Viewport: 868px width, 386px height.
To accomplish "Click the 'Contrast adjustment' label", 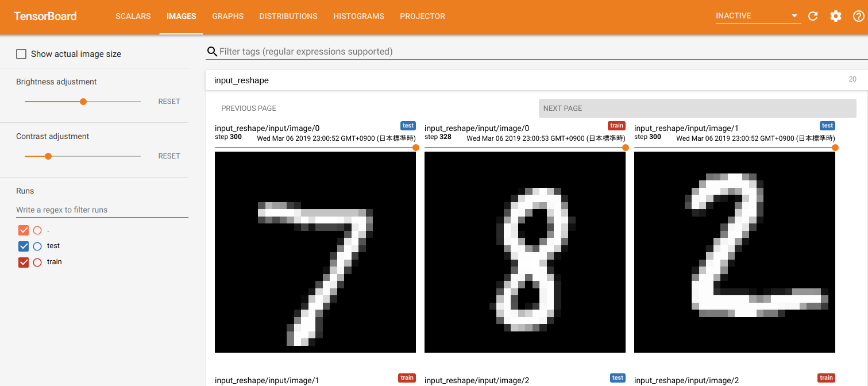I will click(x=53, y=137).
